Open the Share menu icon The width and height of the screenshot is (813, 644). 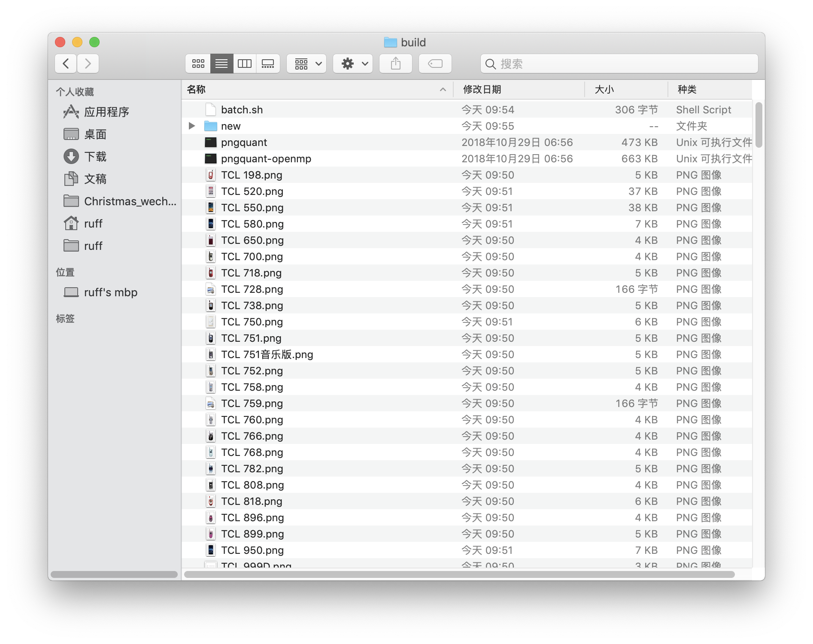[395, 63]
